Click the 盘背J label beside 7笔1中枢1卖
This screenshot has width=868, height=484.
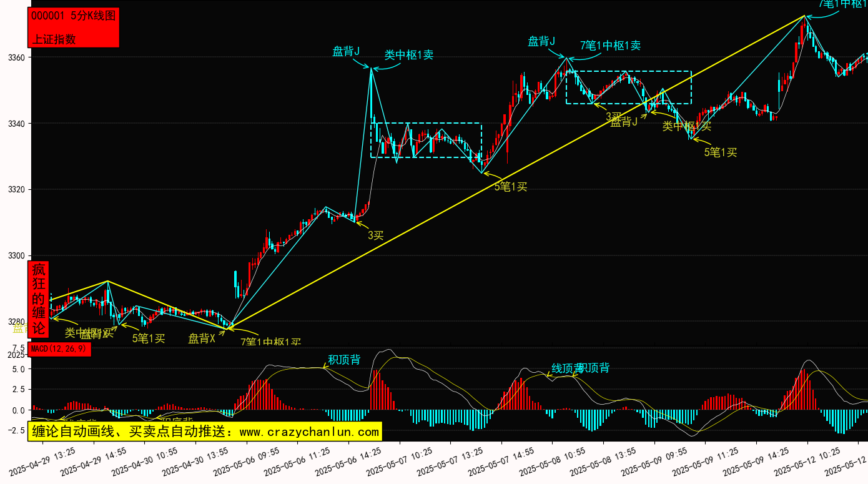tap(541, 41)
